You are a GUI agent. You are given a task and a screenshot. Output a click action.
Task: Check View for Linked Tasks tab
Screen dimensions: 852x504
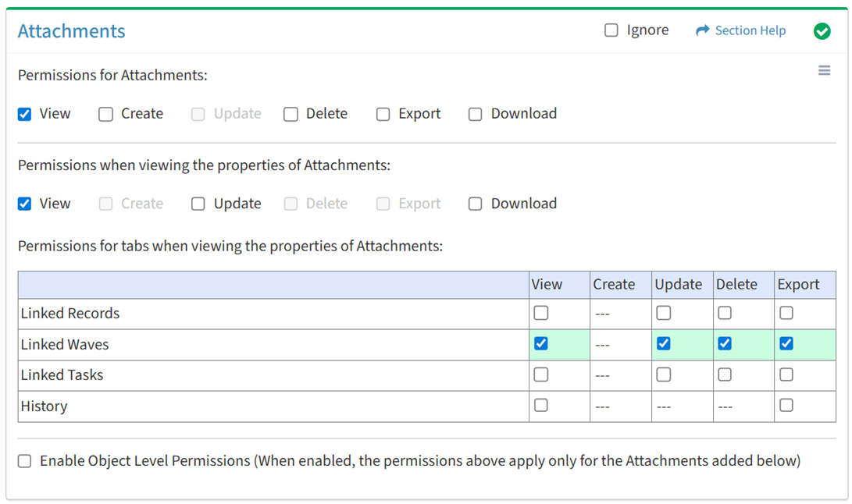coord(540,374)
